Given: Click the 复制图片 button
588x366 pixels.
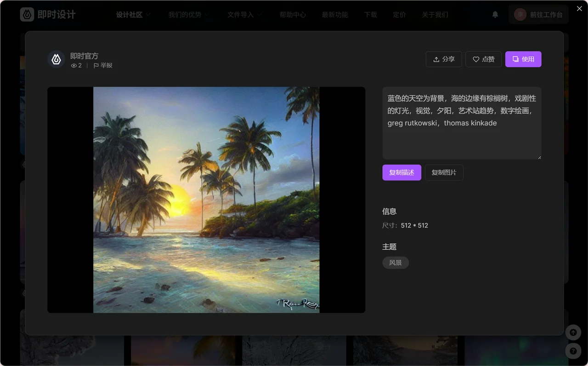Looking at the screenshot, I should point(444,172).
